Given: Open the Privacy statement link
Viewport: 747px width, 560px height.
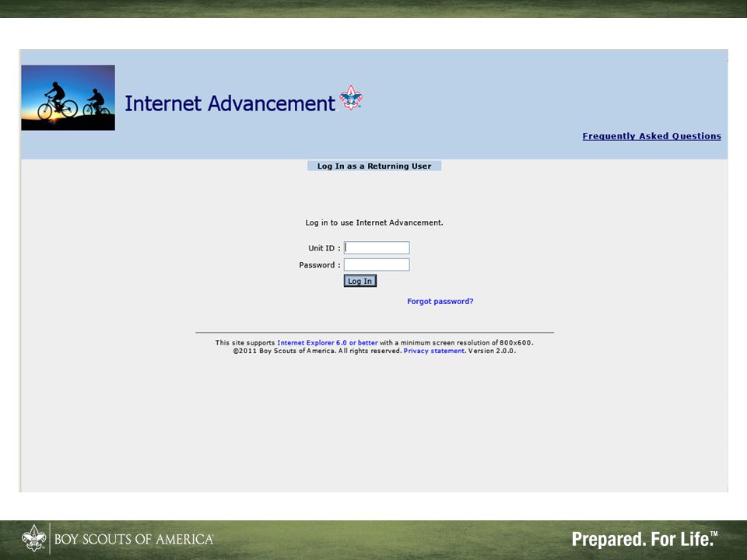Looking at the screenshot, I should (x=434, y=351).
